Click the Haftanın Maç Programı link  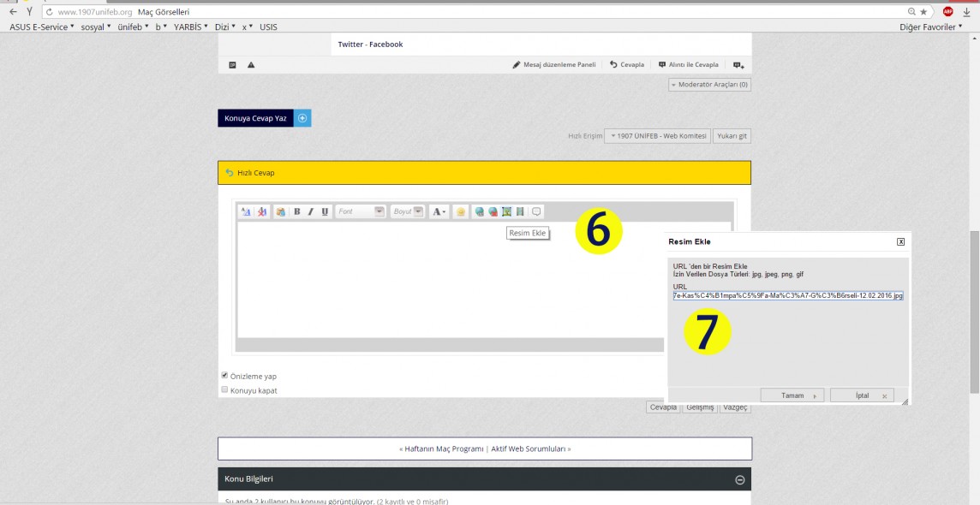(x=443, y=449)
